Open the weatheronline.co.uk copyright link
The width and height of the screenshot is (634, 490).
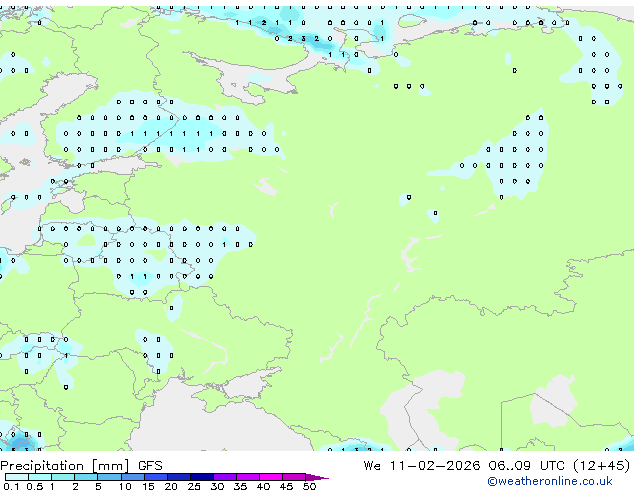550,481
